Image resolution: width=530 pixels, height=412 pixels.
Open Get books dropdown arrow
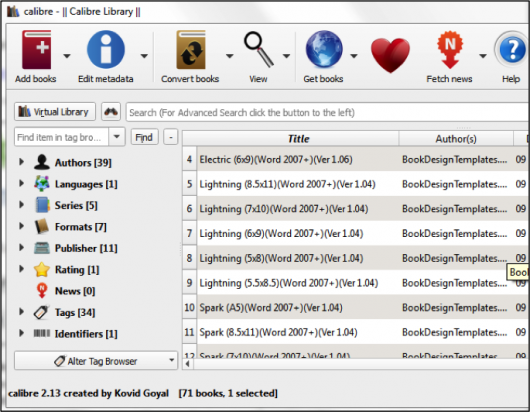pos(354,56)
